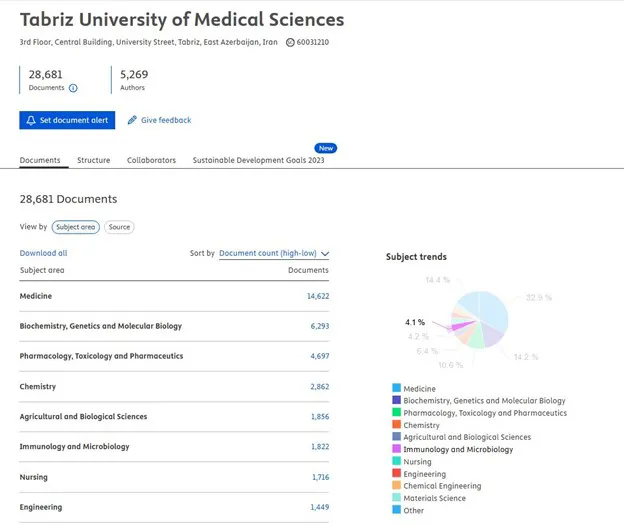Switch to the Documents tab
Viewport: 624px width, 525px height.
pyautogui.click(x=40, y=160)
